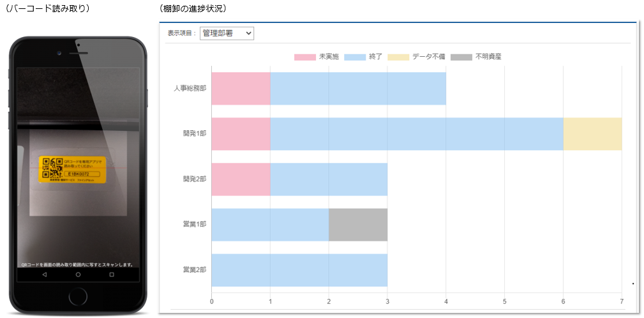The image size is (644, 318).
Task: Click the pink 未実施 bar for 人事総務部
Action: pyautogui.click(x=241, y=88)
